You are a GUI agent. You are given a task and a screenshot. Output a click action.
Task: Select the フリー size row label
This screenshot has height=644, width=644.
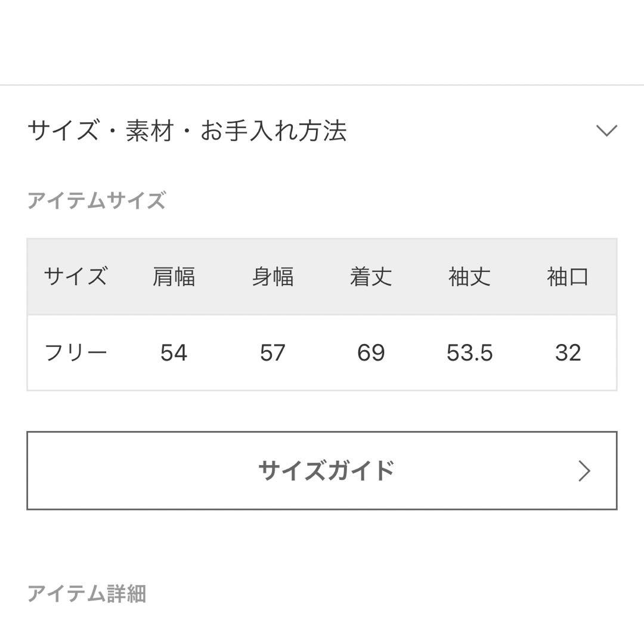point(76,353)
